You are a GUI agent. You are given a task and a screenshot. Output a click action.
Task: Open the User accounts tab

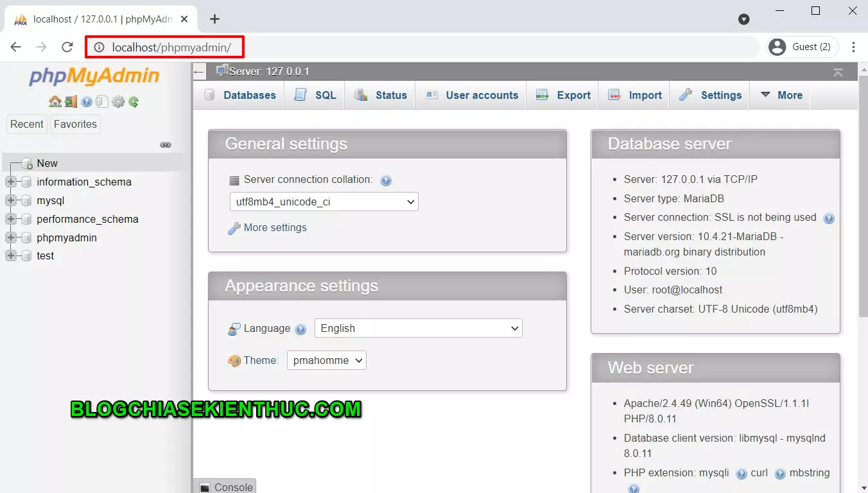[x=471, y=95]
